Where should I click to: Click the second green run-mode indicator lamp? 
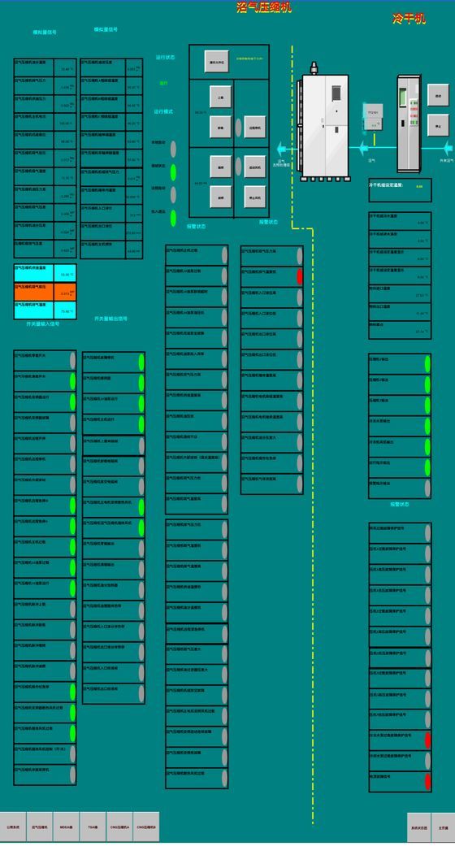pyautogui.click(x=173, y=172)
